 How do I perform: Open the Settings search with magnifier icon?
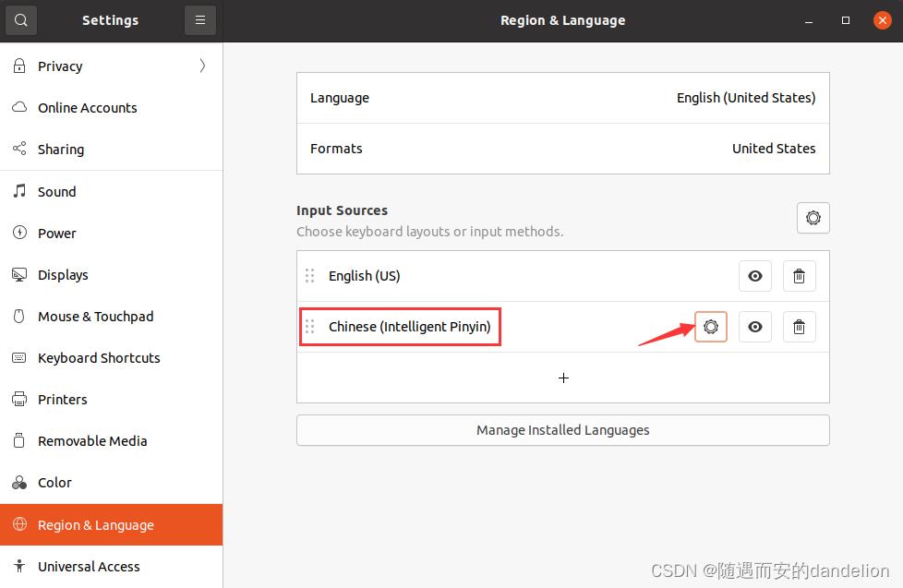click(20, 19)
